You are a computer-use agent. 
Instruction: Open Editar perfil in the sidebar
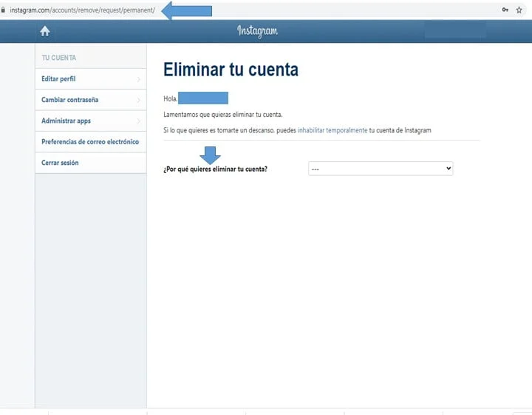pyautogui.click(x=91, y=79)
